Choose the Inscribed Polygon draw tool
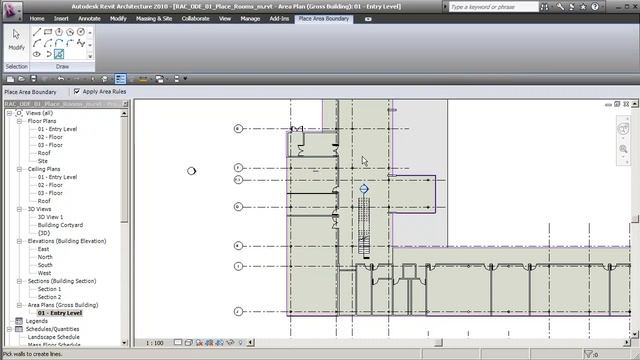Screen dimensions: 640x360 pos(59,31)
